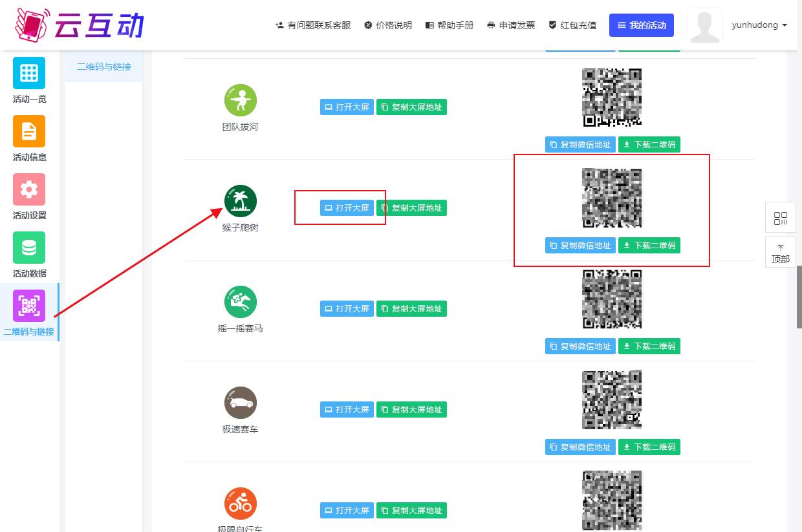This screenshot has width=802, height=532.
Task: Select the 二维码与链接 QR sidebar icon
Action: click(x=29, y=306)
